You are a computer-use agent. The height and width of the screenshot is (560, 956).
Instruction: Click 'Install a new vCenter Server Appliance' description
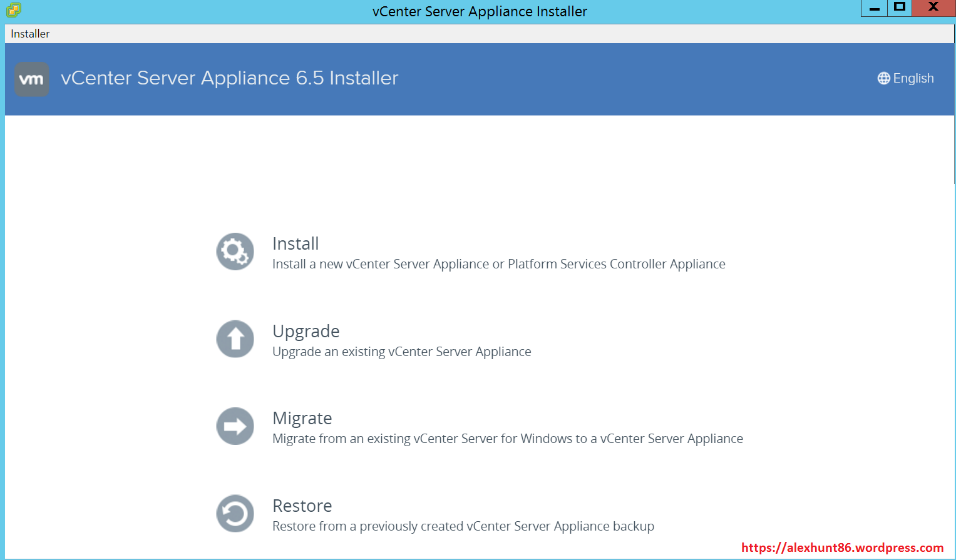(x=498, y=264)
